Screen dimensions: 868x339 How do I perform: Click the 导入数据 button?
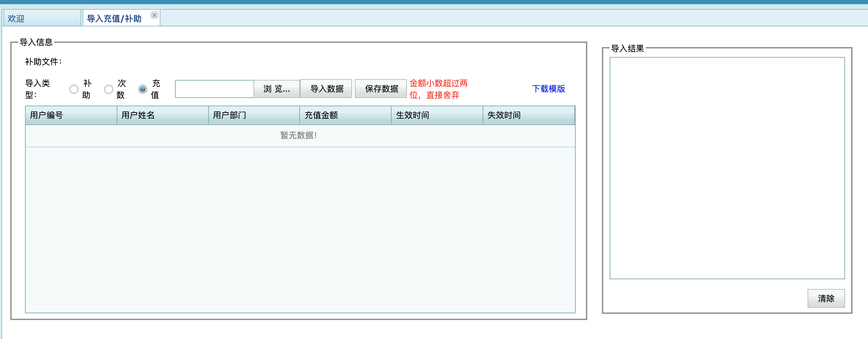point(326,89)
